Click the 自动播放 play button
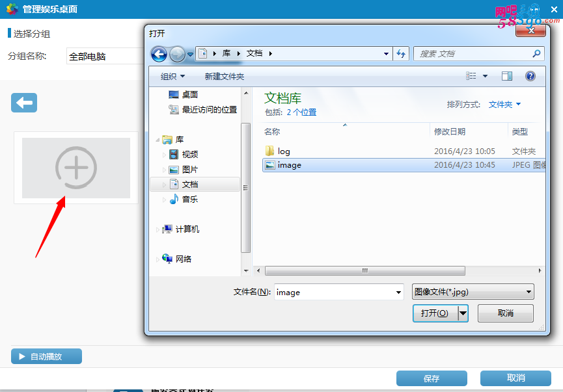Image resolution: width=563 pixels, height=392 pixels. [x=46, y=356]
